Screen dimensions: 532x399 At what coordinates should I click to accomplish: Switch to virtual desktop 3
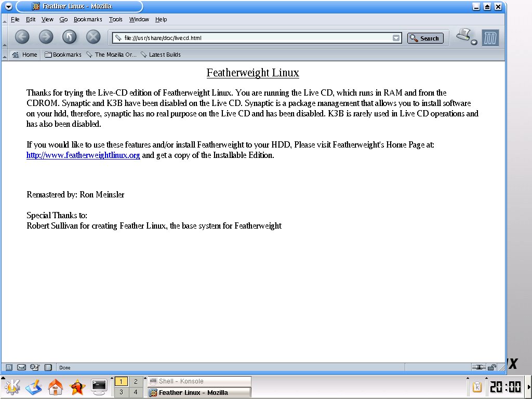[121, 392]
